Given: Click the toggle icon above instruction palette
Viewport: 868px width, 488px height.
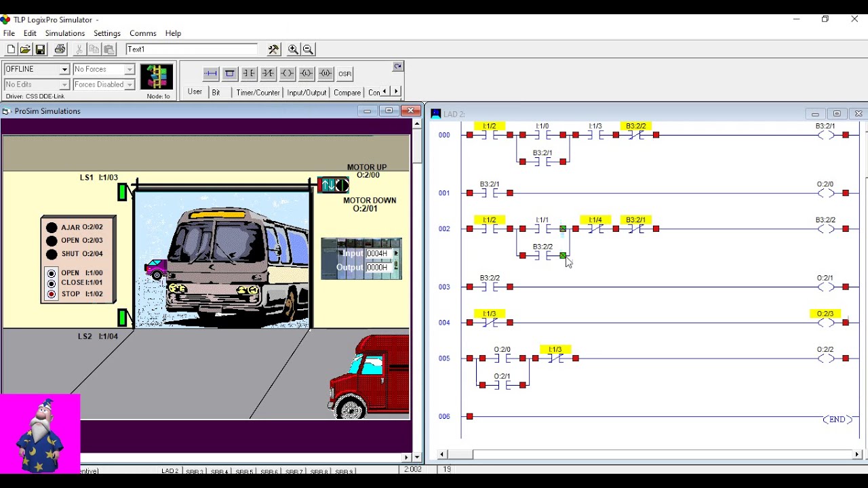Looking at the screenshot, I should 398,66.
